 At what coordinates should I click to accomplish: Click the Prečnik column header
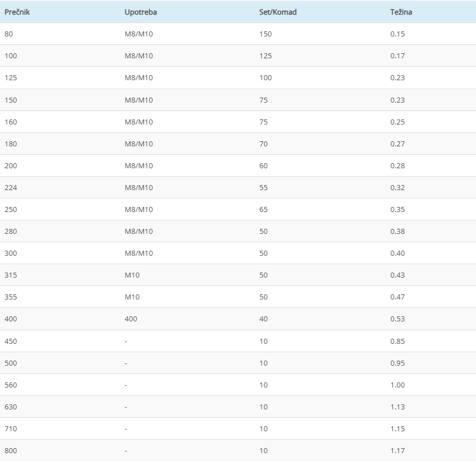click(17, 12)
